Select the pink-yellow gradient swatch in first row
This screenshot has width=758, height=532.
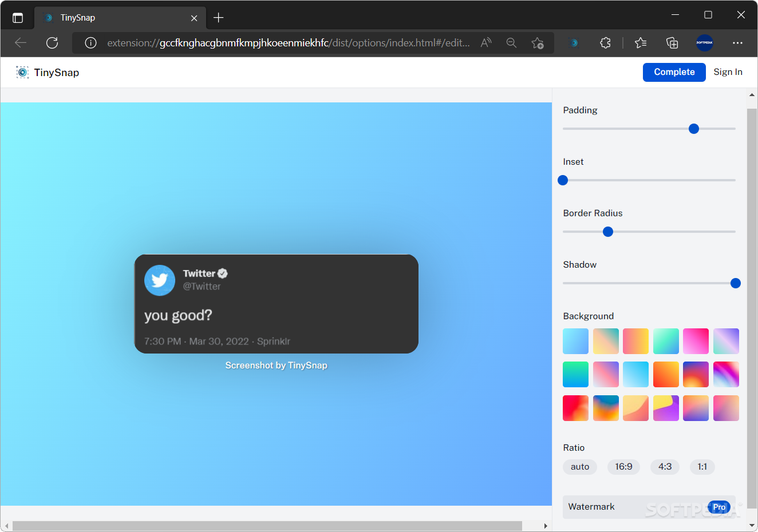[x=635, y=342]
